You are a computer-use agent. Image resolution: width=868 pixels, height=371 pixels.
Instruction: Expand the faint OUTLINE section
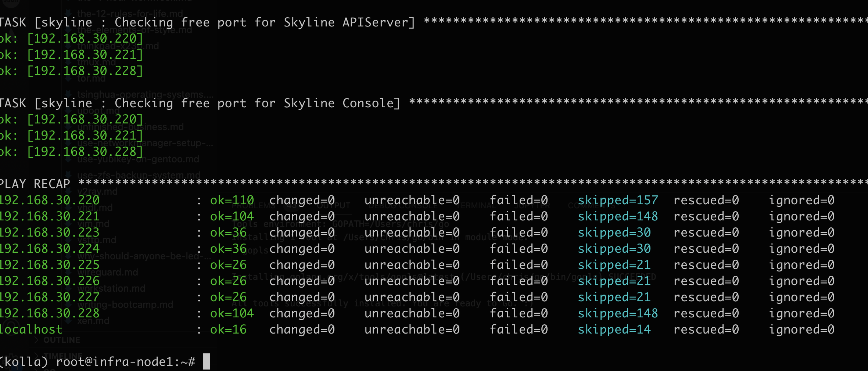(61, 340)
